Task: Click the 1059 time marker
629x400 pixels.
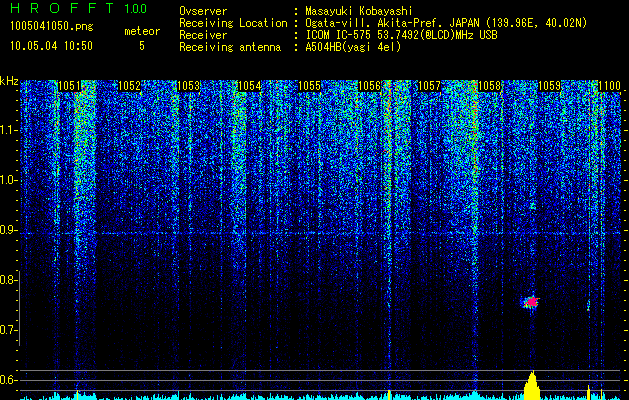Action: pyautogui.click(x=549, y=86)
